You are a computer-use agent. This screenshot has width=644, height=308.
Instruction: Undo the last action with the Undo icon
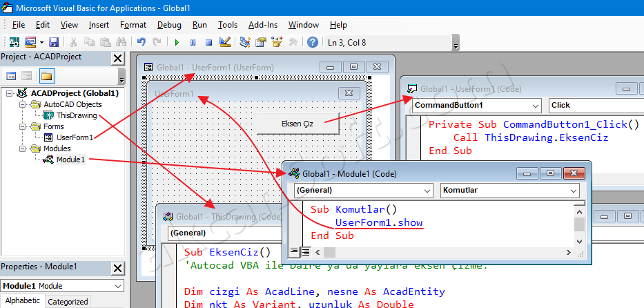pyautogui.click(x=142, y=42)
